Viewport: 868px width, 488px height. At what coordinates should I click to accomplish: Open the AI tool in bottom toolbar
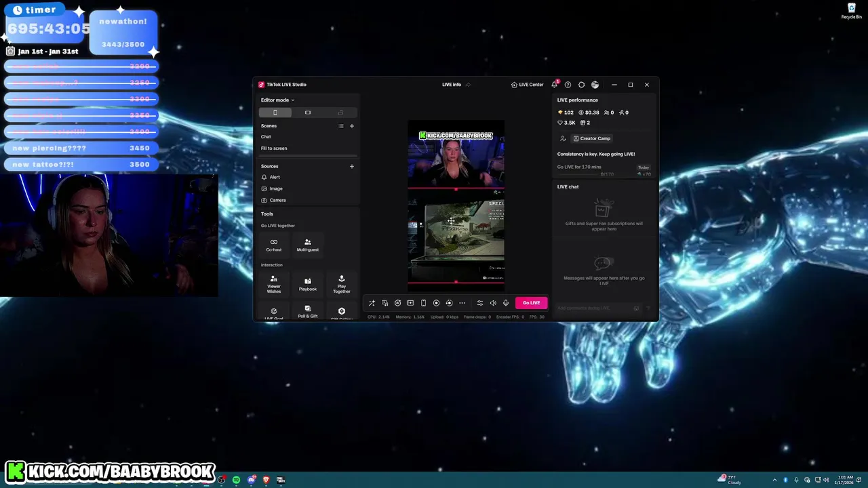tap(397, 303)
